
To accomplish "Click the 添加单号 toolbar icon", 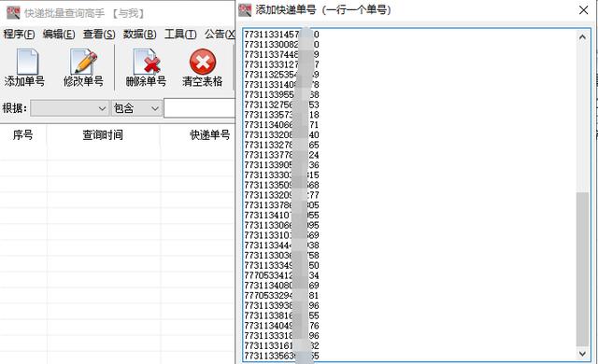I will tap(27, 62).
